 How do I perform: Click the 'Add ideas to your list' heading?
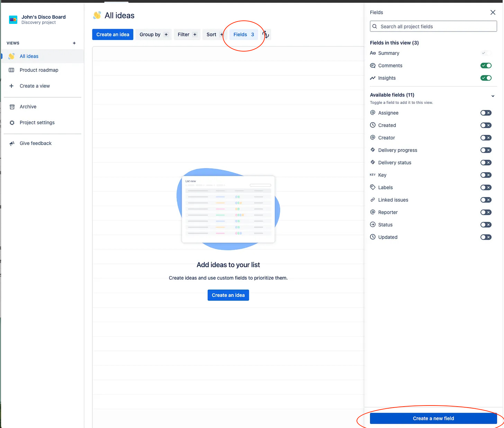tap(228, 265)
